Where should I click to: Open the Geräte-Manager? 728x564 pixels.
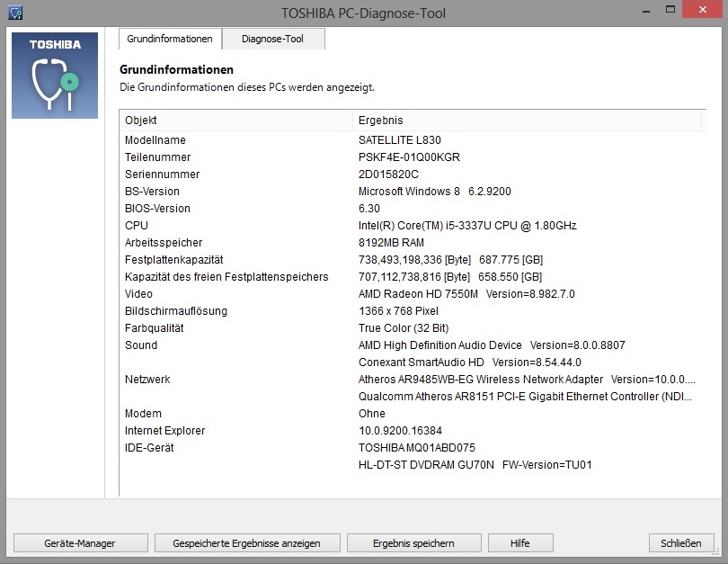[x=80, y=543]
